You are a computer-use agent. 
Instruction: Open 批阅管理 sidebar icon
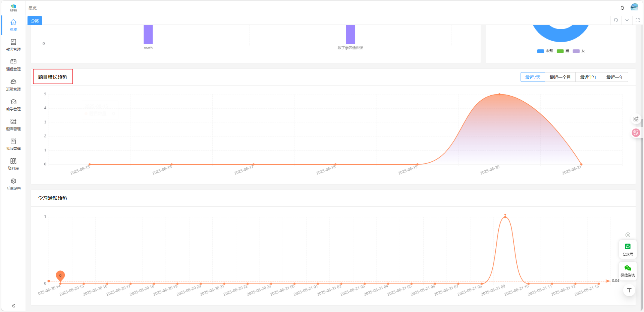13,141
